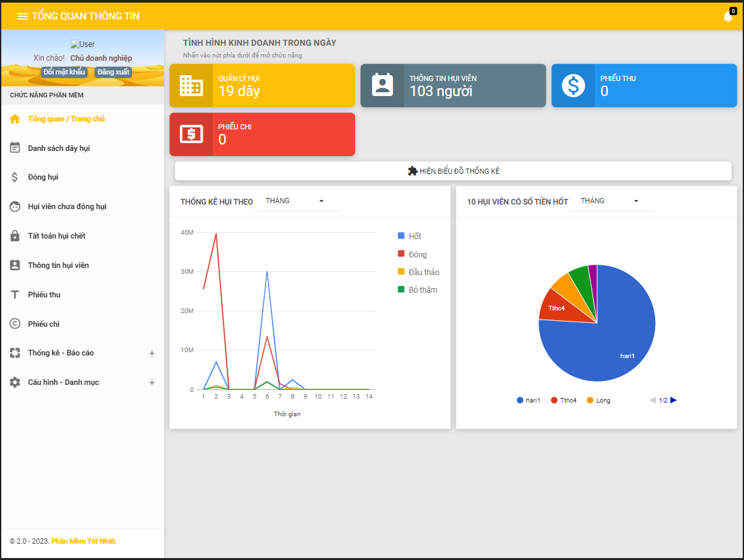Click the Đăng xuất button
The width and height of the screenshot is (744, 560).
(113, 72)
